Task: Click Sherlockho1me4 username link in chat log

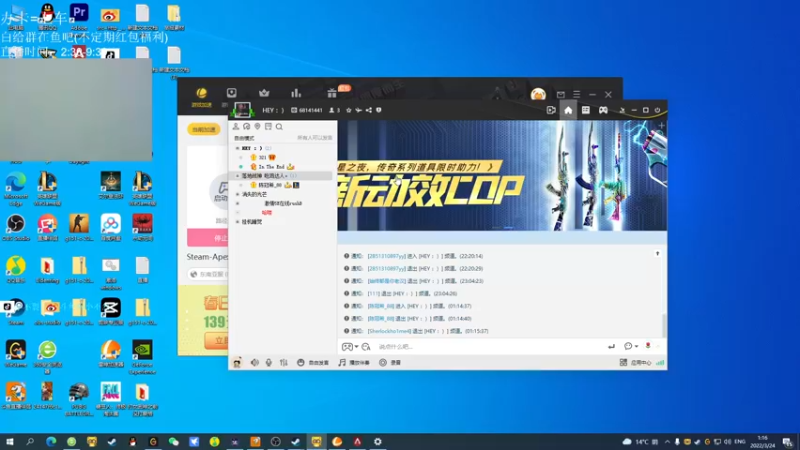Action: click(389, 331)
